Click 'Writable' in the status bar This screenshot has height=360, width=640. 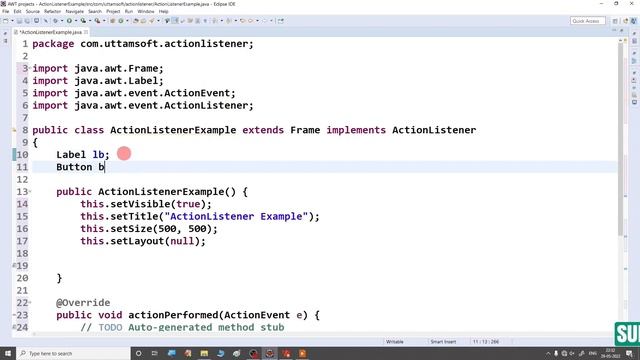(x=395, y=342)
